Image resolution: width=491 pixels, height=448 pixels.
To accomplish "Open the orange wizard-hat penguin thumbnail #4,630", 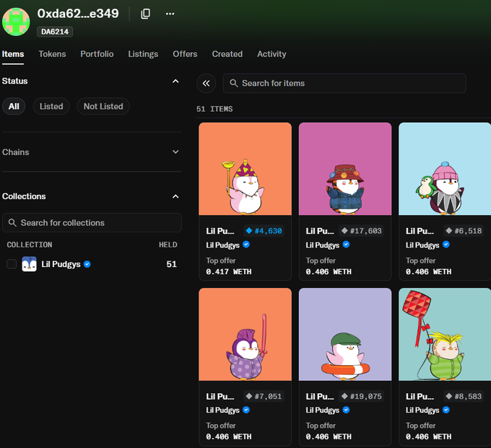I will 245,169.
